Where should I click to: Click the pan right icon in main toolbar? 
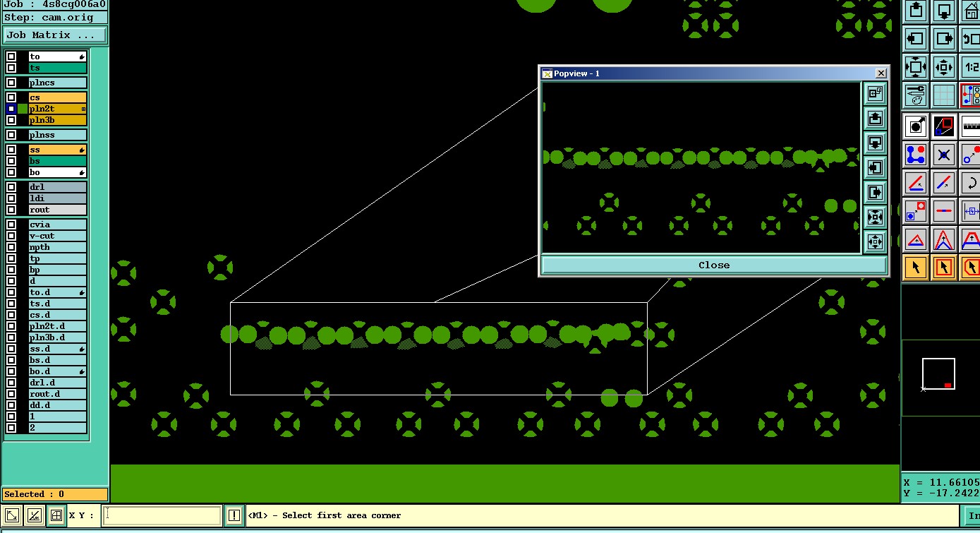pyautogui.click(x=944, y=39)
